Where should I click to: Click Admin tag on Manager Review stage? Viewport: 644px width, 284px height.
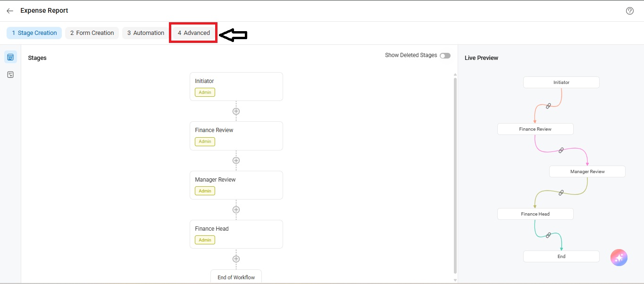[205, 191]
